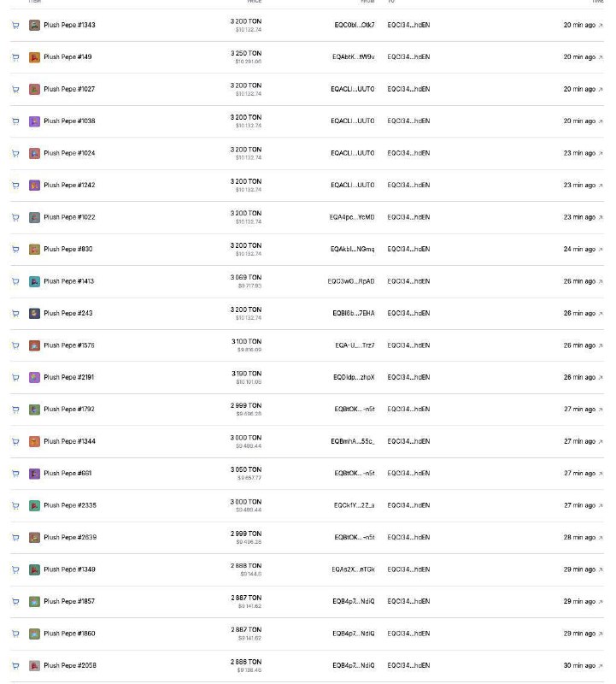This screenshot has width=616, height=684.
Task: Open the Plush Pepe #1344 thumbnail image
Action: click(x=34, y=441)
